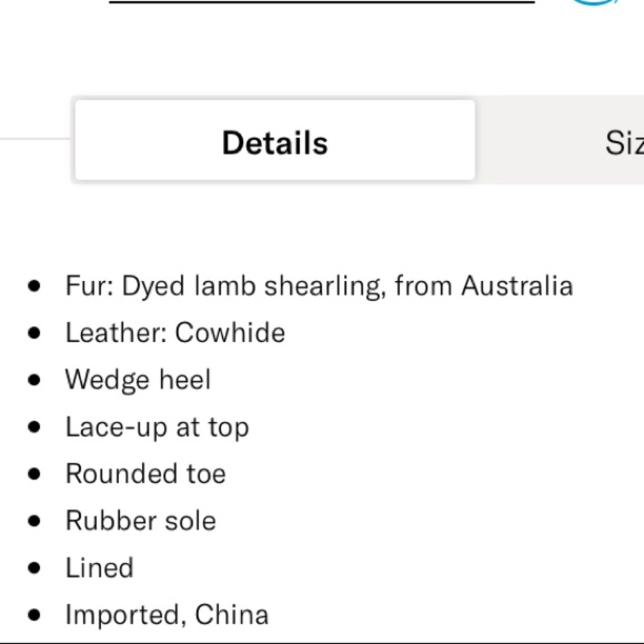Click the bullet next to Lace-up at top

[x=35, y=427]
